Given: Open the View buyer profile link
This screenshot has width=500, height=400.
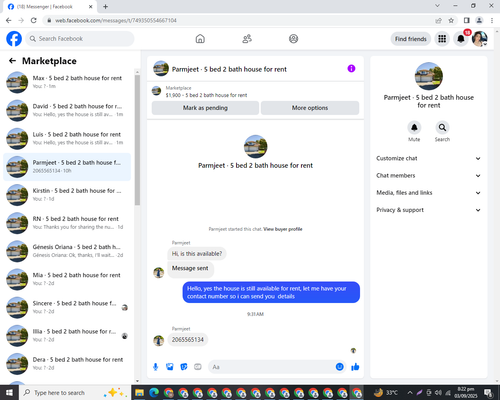Looking at the screenshot, I should (x=283, y=229).
